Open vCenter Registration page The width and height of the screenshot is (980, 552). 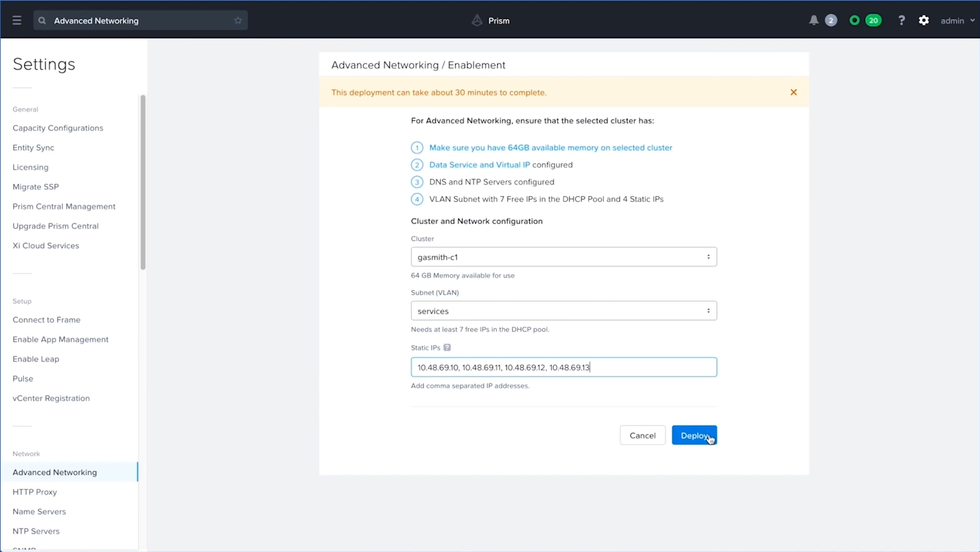[x=51, y=398]
